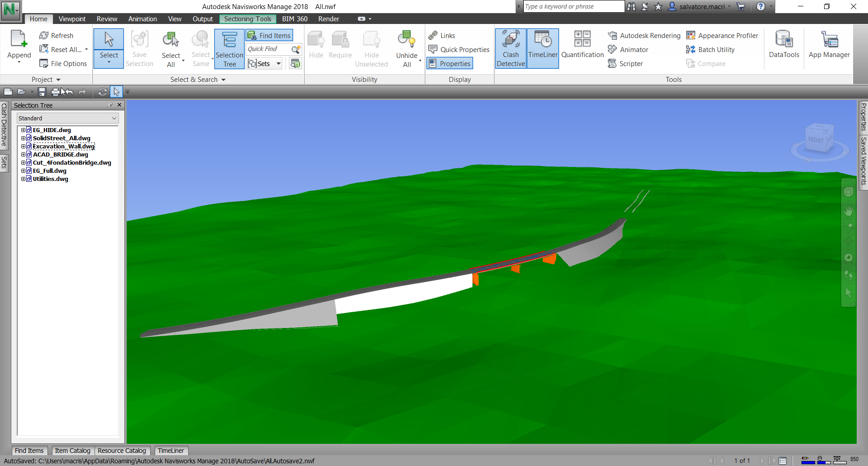Launch Appearance Profiler
Screen dimensions: 868x466
point(722,35)
